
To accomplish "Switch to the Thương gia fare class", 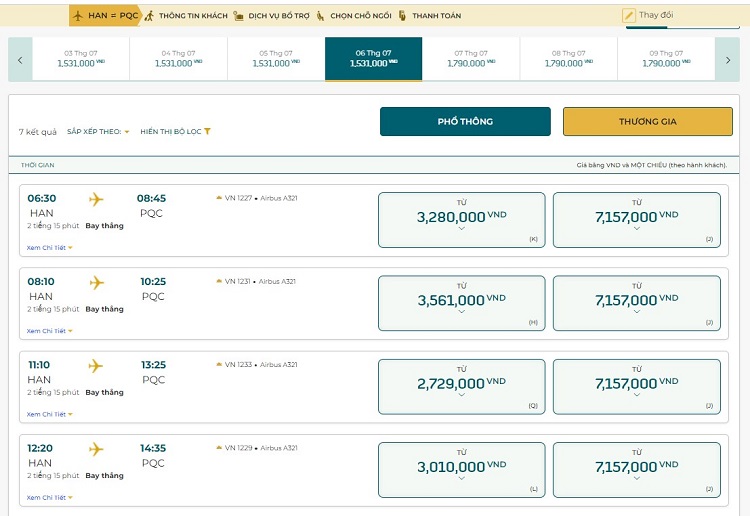I will 647,121.
